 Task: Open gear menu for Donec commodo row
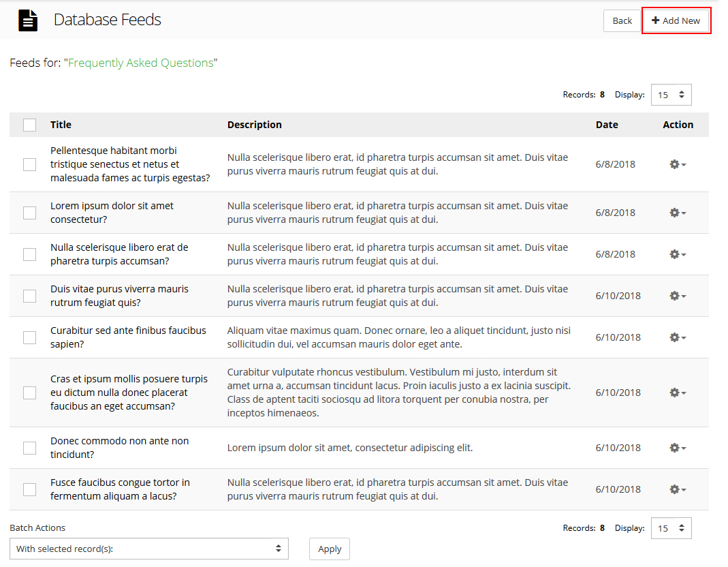[x=677, y=448]
